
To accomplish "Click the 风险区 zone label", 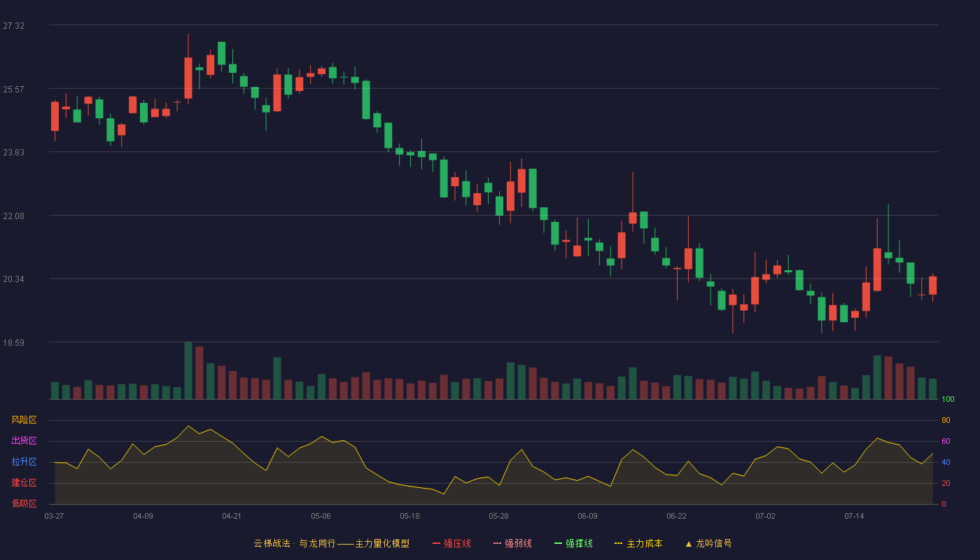I will pyautogui.click(x=24, y=420).
